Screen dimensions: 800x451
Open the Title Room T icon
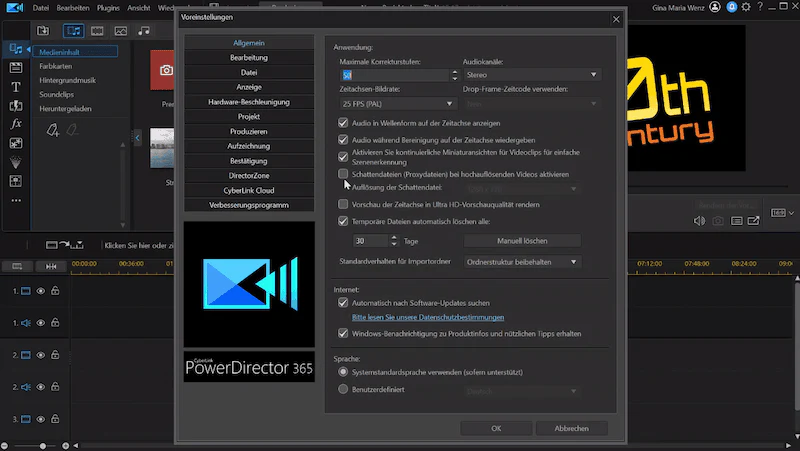tap(16, 87)
